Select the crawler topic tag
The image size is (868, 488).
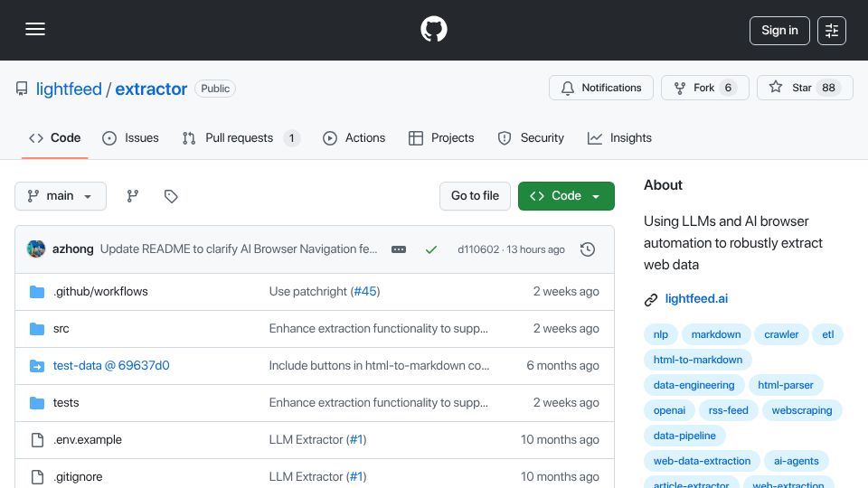pyautogui.click(x=781, y=334)
